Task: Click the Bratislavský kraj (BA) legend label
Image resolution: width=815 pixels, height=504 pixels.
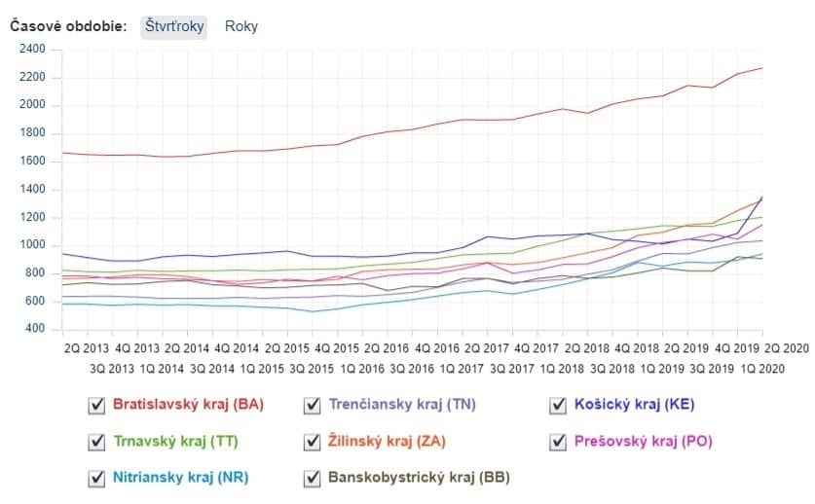Action: (x=189, y=405)
